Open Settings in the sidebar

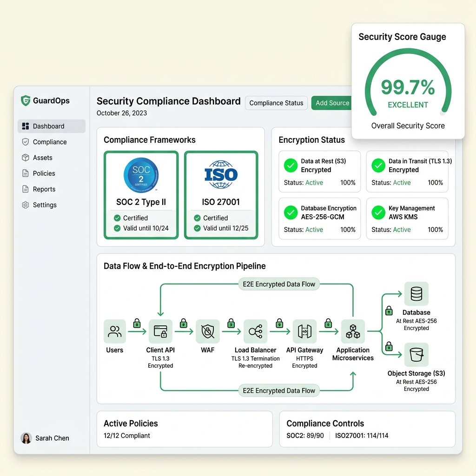pyautogui.click(x=51, y=205)
